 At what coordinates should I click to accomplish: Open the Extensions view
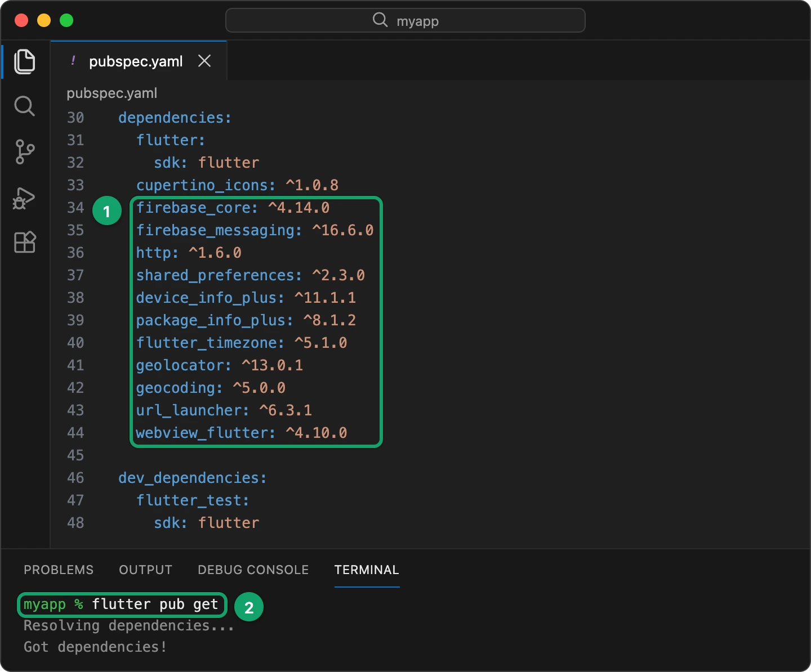(25, 242)
